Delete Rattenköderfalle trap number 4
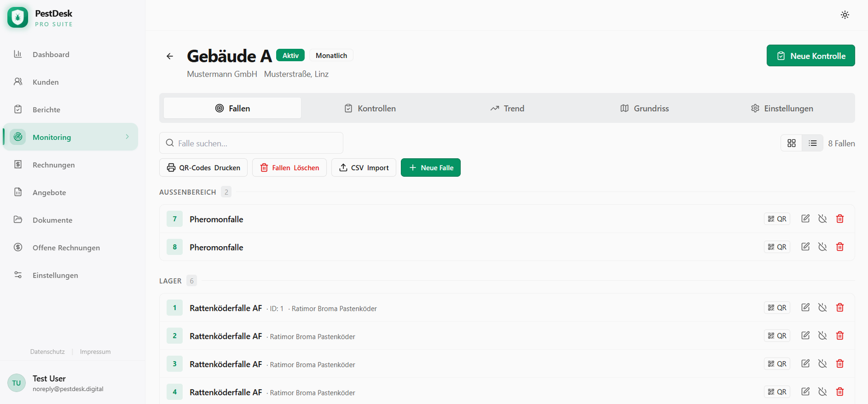 tap(840, 392)
